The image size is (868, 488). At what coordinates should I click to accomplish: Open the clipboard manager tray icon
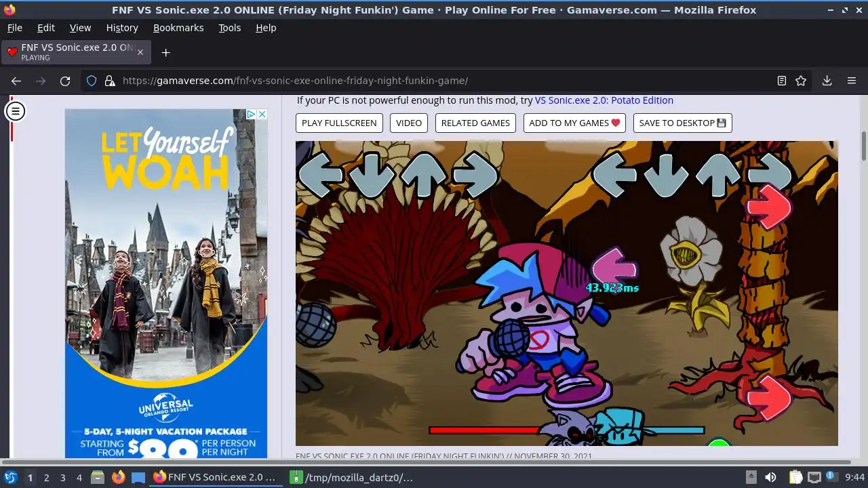pyautogui.click(x=795, y=477)
